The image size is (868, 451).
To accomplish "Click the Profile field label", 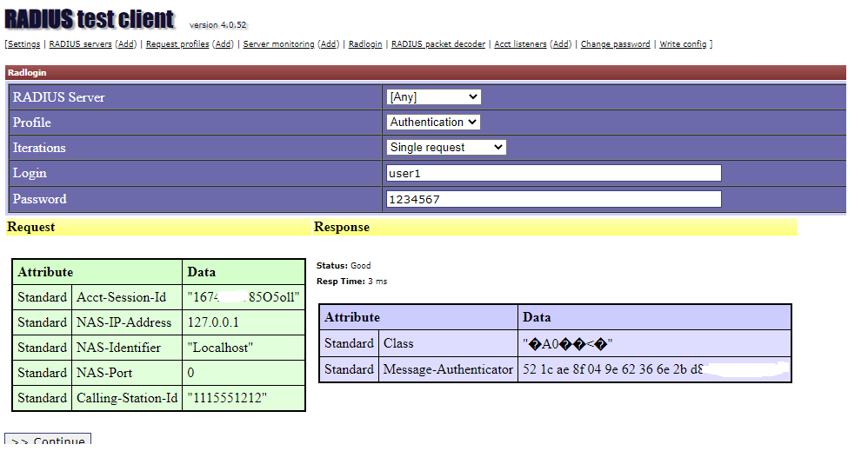I will click(x=32, y=123).
